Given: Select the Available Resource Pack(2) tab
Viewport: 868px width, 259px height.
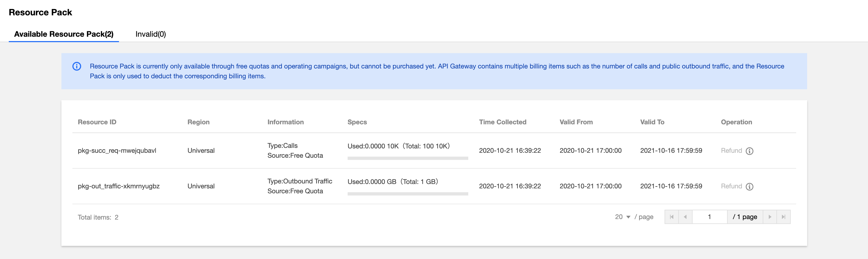Looking at the screenshot, I should [x=64, y=34].
